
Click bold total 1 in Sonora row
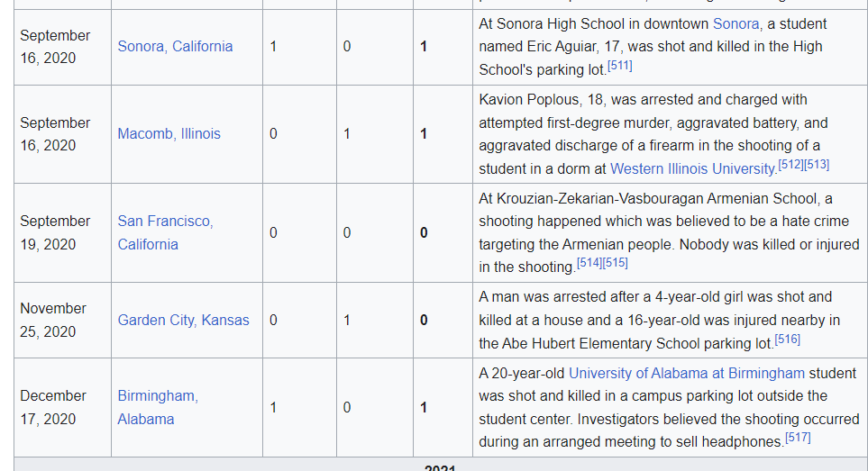pyautogui.click(x=424, y=47)
